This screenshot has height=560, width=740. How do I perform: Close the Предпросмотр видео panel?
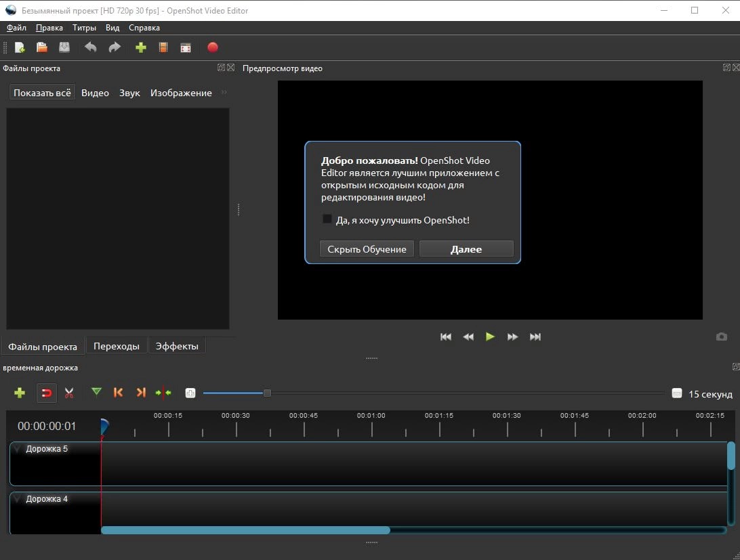click(x=736, y=68)
